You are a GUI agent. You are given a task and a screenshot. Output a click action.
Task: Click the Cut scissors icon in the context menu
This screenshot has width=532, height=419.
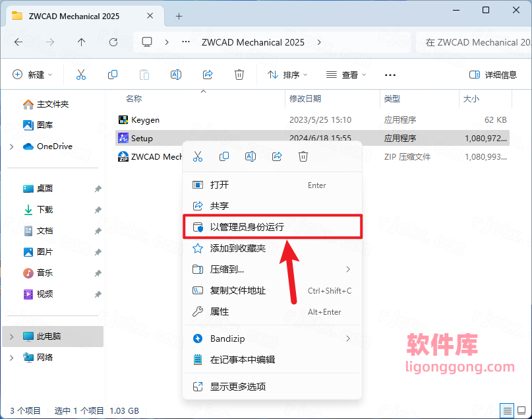coord(198,156)
